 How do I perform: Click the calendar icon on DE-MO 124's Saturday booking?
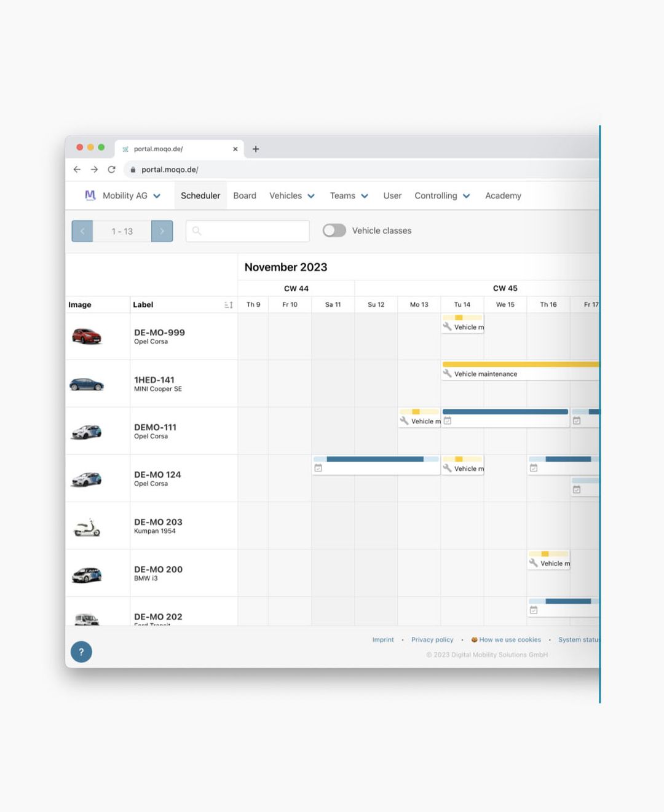pos(318,468)
